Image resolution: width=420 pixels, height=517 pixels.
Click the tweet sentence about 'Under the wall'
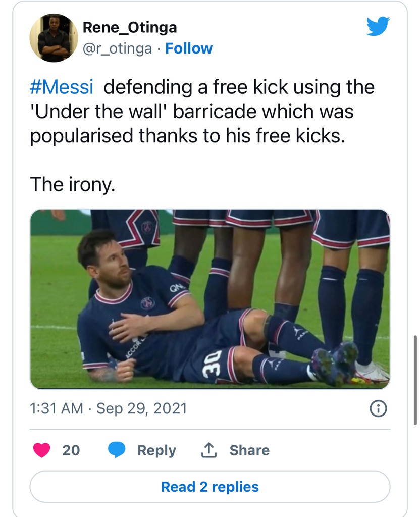click(x=202, y=111)
